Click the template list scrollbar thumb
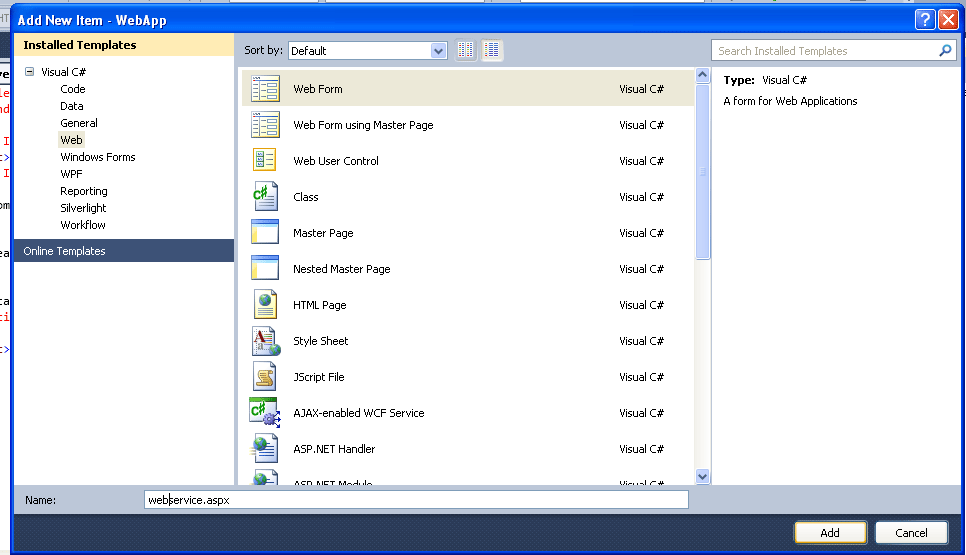Screen dimensions: 966x555 [x=702, y=172]
